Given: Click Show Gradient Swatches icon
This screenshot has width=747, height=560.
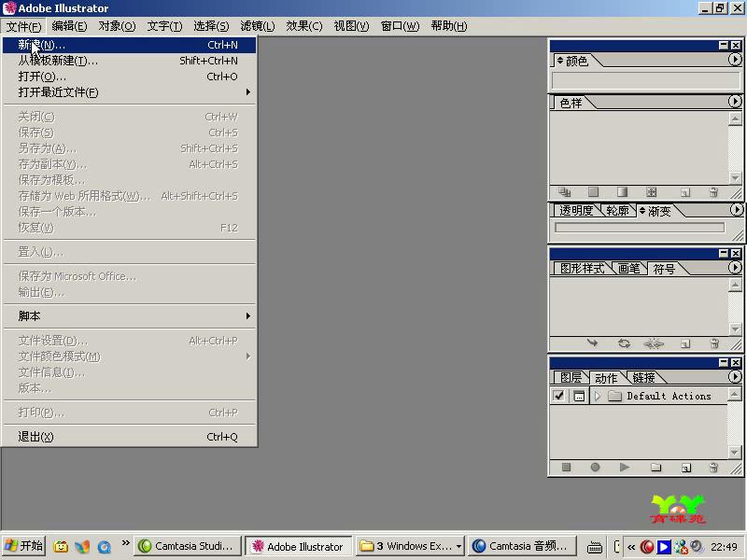Looking at the screenshot, I should pos(622,192).
